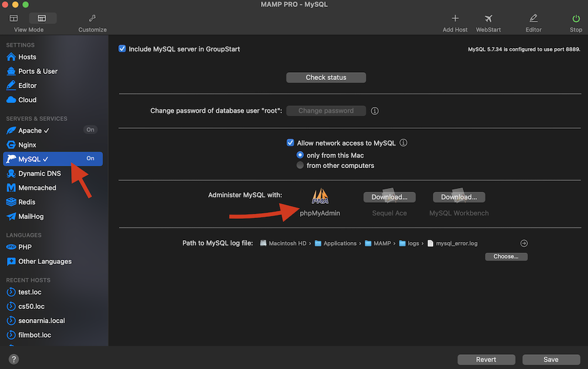Select Apache in the sidebar
Viewport: 588px width, 369px height.
click(30, 130)
